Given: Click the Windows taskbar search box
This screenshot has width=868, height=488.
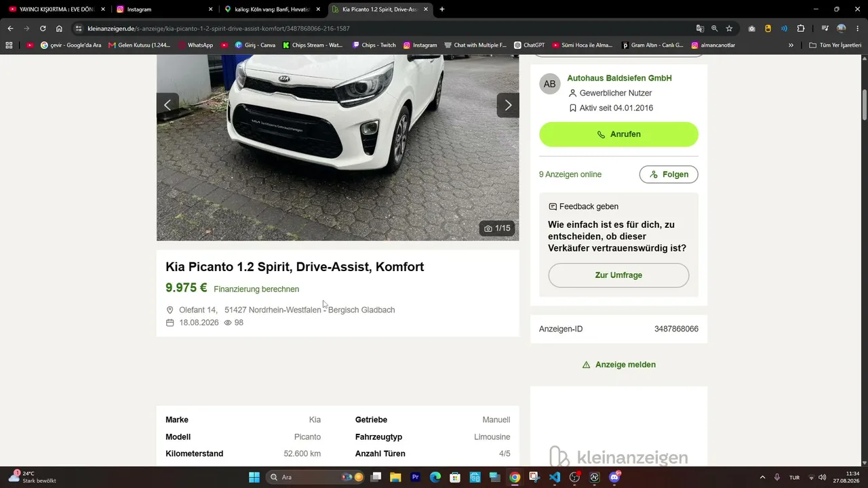Looking at the screenshot, I should 315,477.
